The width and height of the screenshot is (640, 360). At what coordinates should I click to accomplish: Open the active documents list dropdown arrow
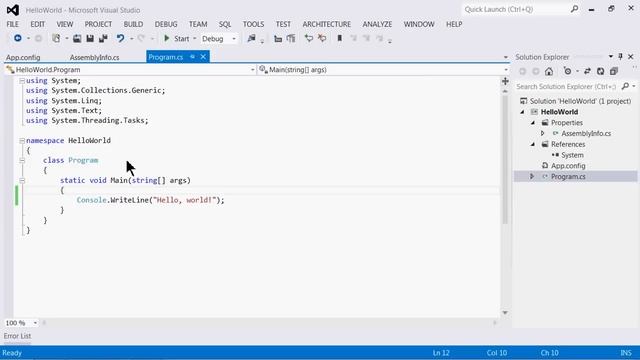pyautogui.click(x=506, y=57)
